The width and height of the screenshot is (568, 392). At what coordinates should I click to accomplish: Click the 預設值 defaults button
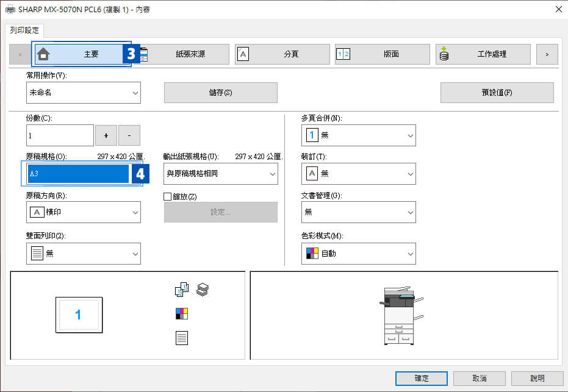pos(497,93)
